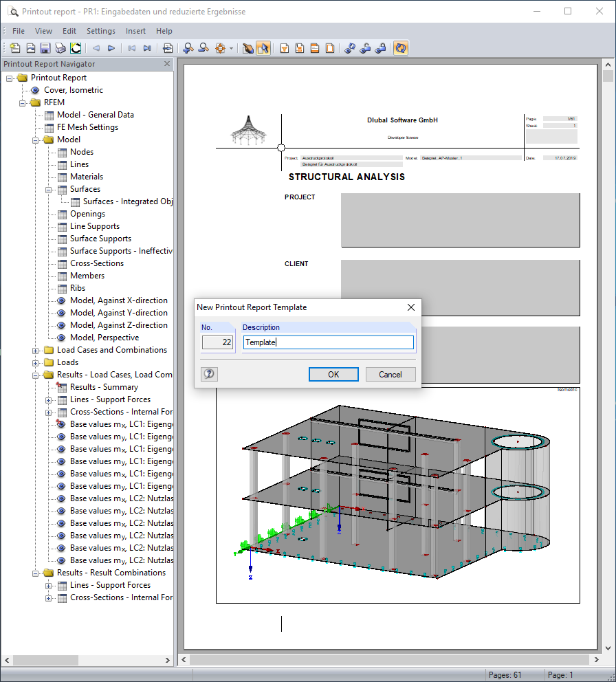Confirm the new template with OK
Viewport: 616px width, 682px height.
[x=333, y=374]
